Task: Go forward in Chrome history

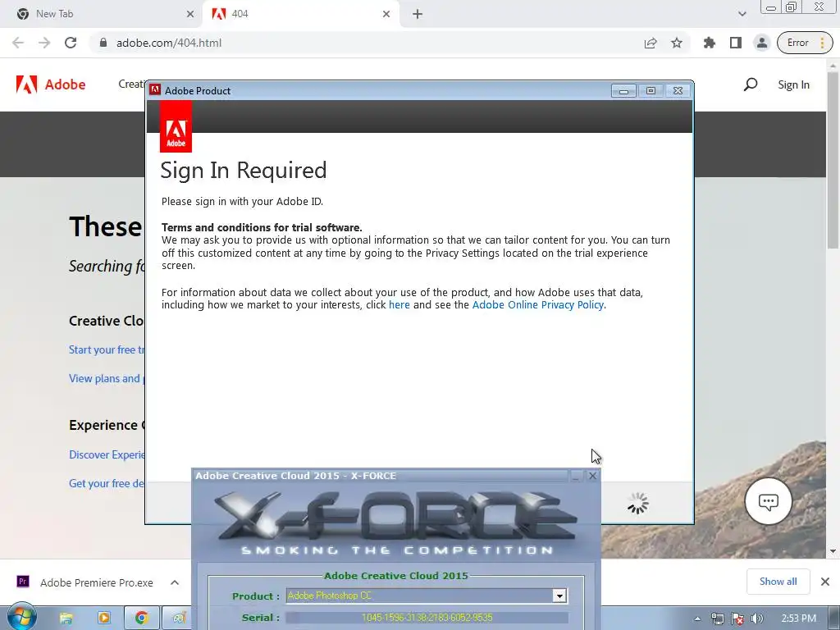Action: tap(44, 43)
